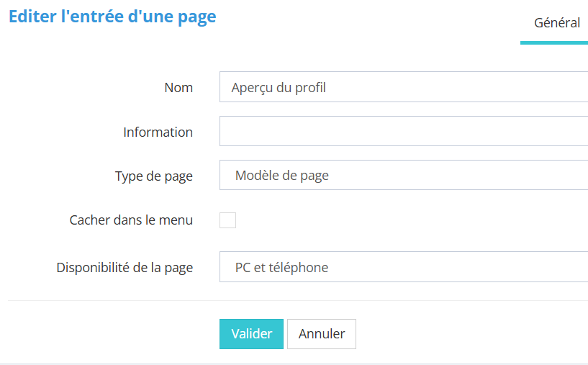Place cursor in 'Aperçu du profil' text
The width and height of the screenshot is (588, 365).
(x=279, y=88)
